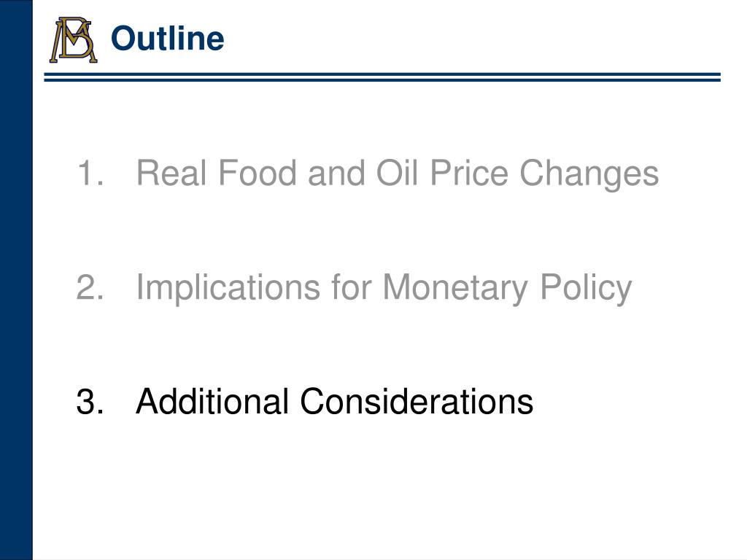Open Implications for Monetary Policy item
Image resolution: width=747 pixels, height=560 pixels.
(384, 289)
